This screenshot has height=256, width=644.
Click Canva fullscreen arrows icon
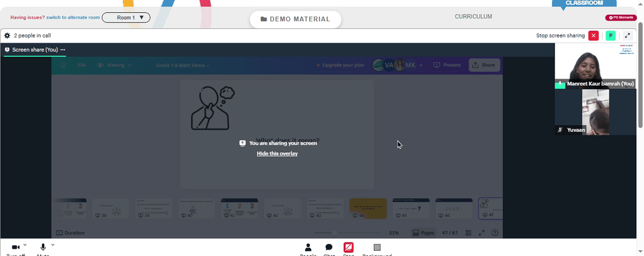(x=482, y=233)
